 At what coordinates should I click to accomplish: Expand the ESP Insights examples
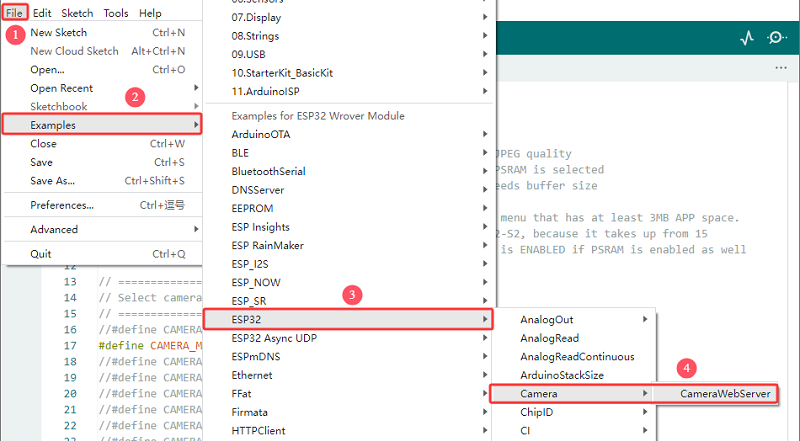(349, 227)
